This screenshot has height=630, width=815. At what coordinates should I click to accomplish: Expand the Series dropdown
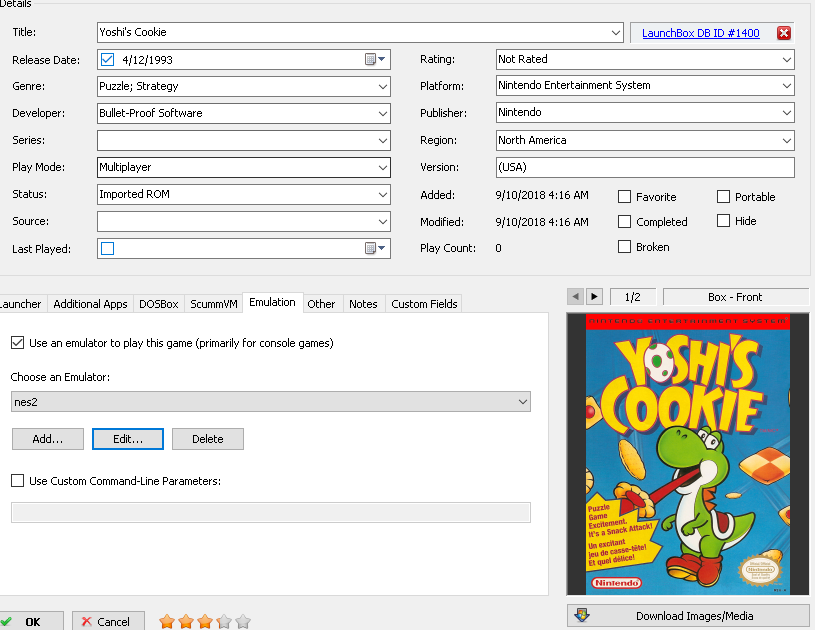[383, 140]
